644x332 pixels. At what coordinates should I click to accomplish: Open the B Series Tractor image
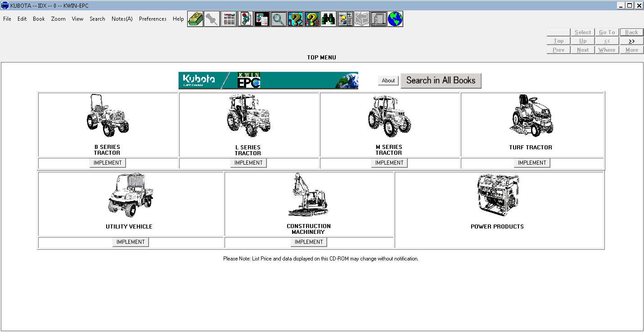(x=108, y=116)
